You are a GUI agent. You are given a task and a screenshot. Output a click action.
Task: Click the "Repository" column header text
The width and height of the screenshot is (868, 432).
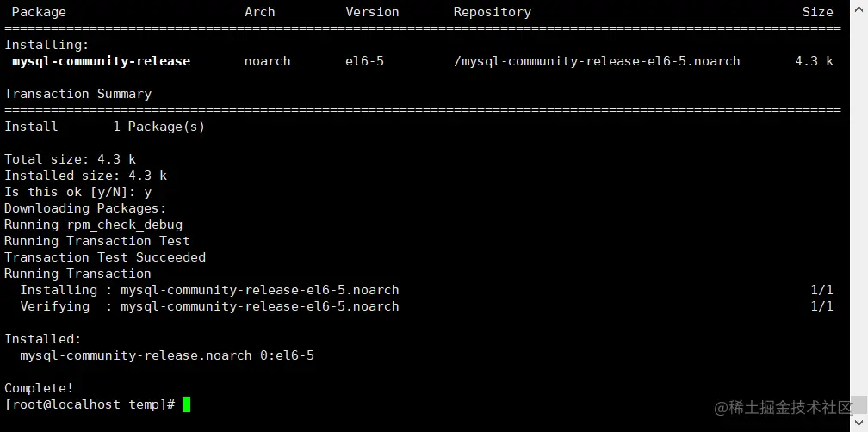pyautogui.click(x=493, y=12)
